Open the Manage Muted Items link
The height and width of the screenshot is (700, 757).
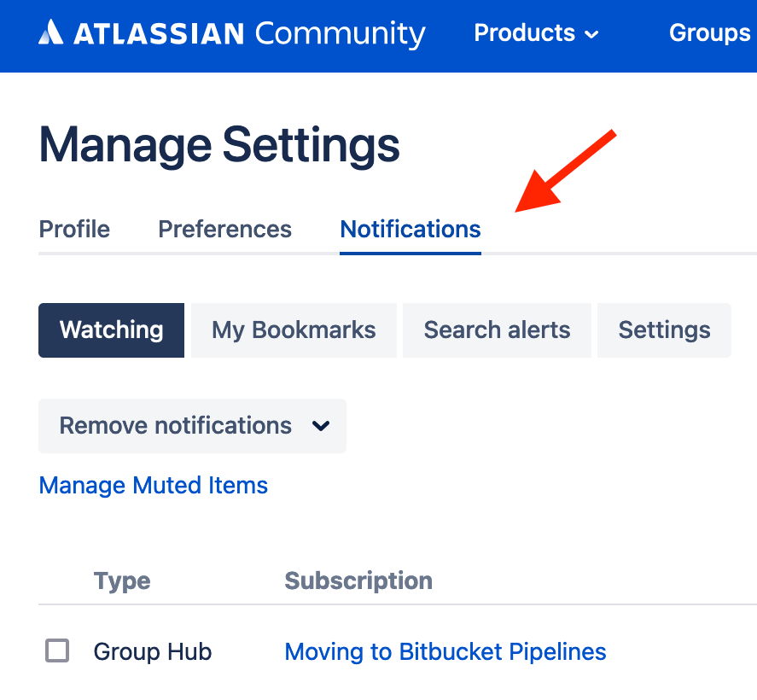click(153, 485)
